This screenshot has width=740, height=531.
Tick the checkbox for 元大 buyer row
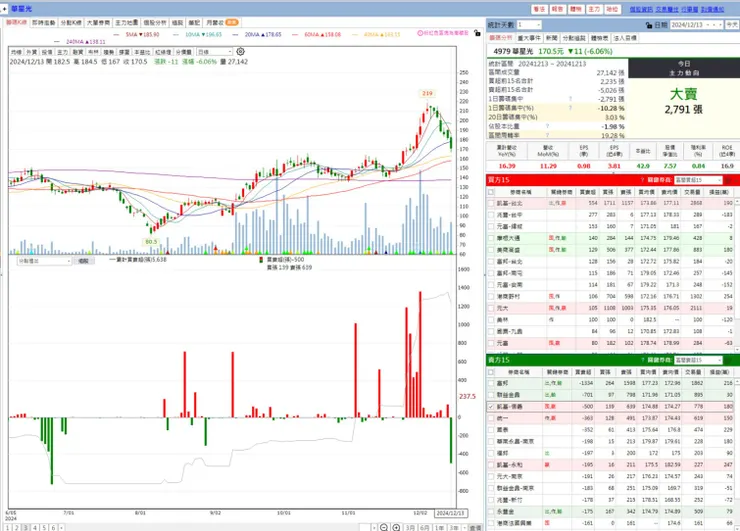pyautogui.click(x=491, y=308)
